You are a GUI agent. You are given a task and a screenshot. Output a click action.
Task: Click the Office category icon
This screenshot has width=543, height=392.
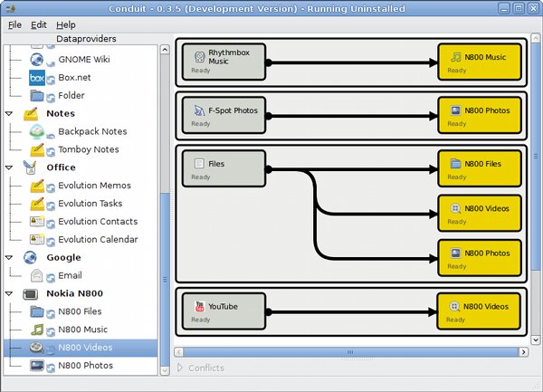30,167
